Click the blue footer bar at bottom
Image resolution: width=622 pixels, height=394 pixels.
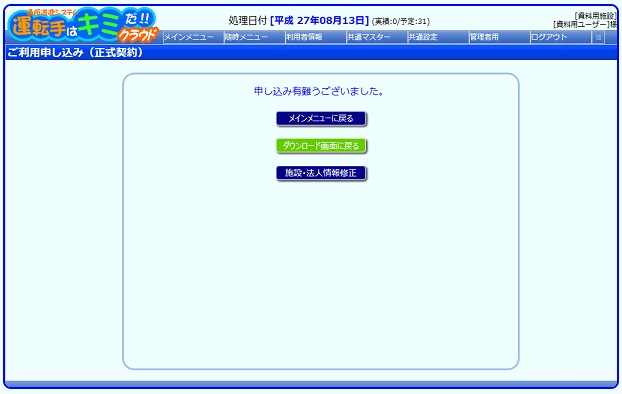311,384
